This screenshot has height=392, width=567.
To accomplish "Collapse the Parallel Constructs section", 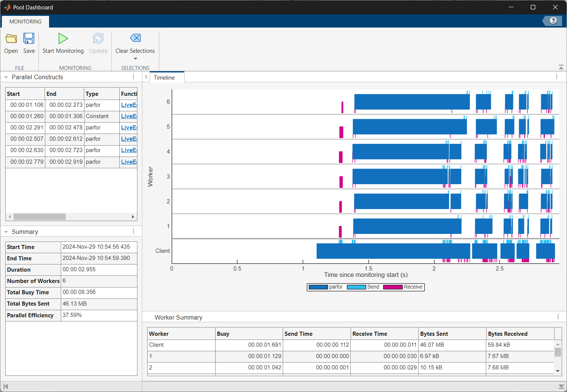I will [x=6, y=77].
